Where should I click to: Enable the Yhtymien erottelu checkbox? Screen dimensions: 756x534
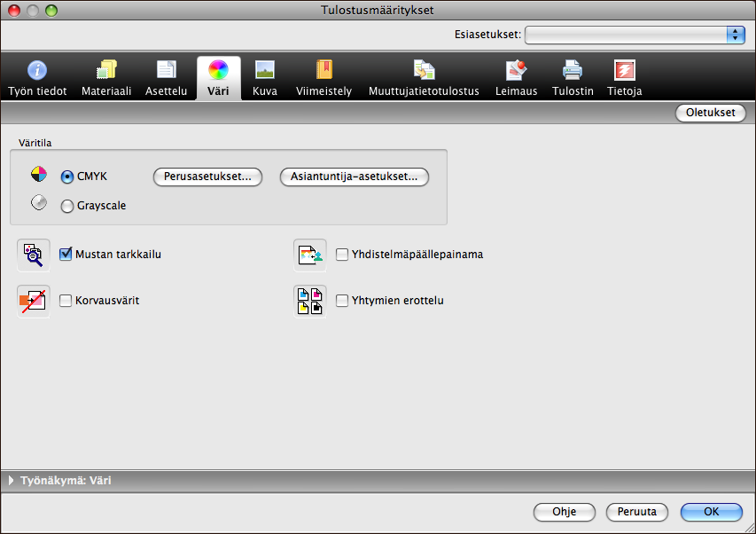[342, 301]
